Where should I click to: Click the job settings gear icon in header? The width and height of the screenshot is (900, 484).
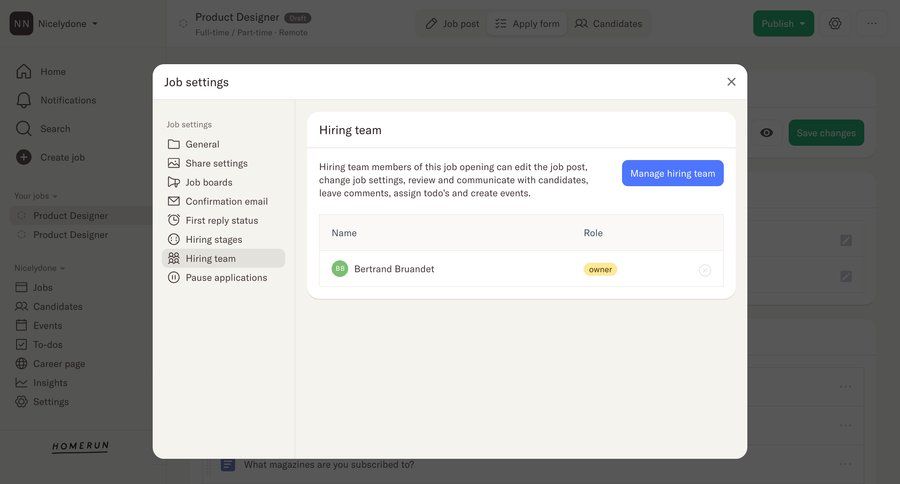835,24
